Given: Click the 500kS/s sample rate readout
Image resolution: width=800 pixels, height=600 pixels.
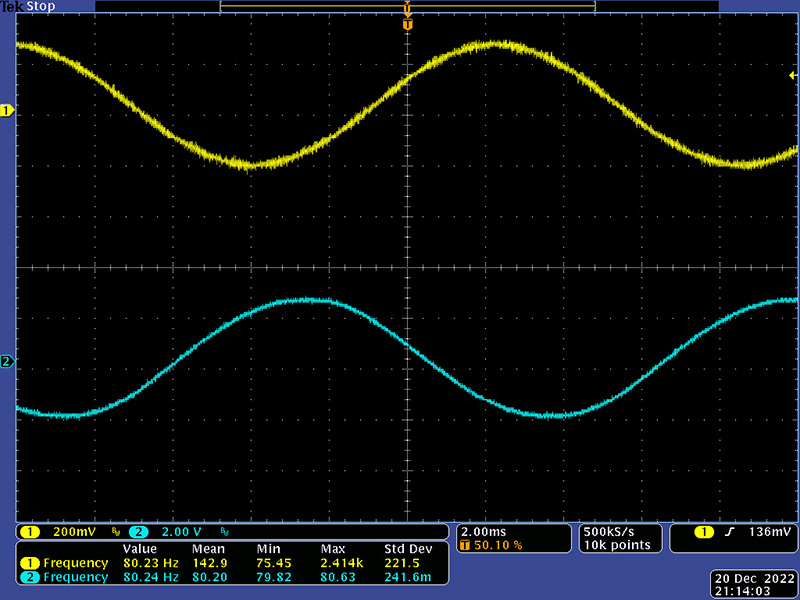Looking at the screenshot, I should click(609, 532).
